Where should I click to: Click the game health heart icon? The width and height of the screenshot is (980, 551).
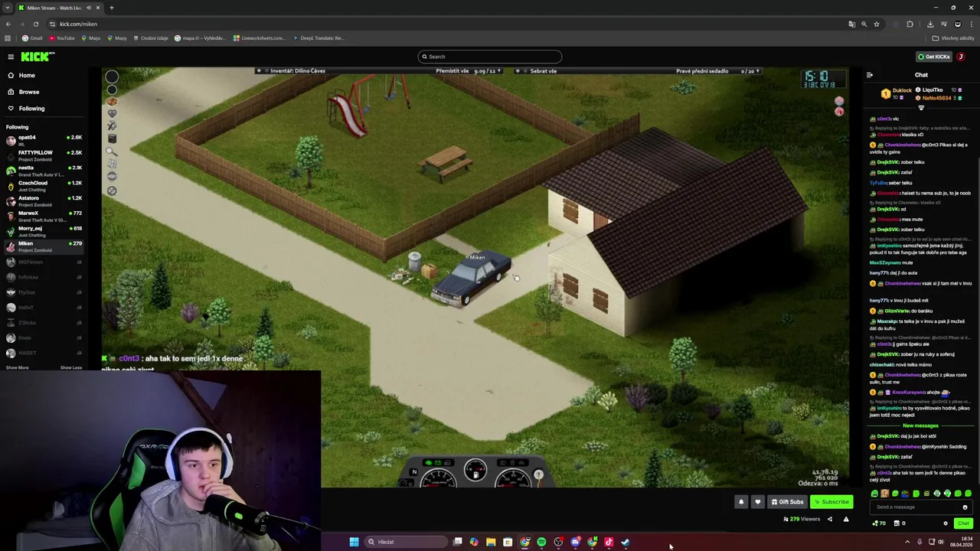pyautogui.click(x=112, y=113)
